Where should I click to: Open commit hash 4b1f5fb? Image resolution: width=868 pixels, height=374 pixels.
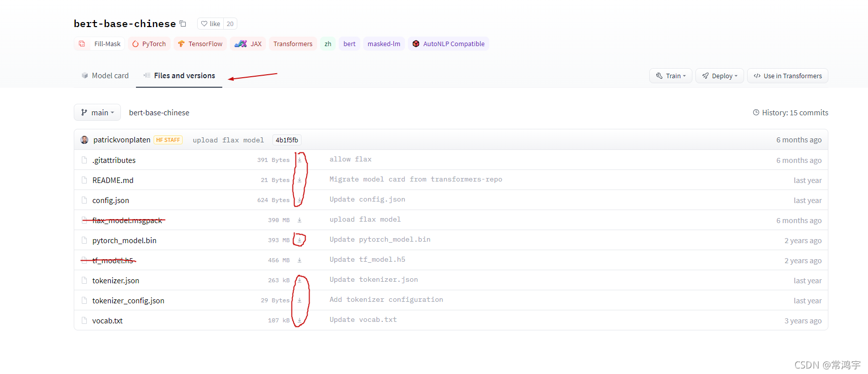click(x=287, y=140)
